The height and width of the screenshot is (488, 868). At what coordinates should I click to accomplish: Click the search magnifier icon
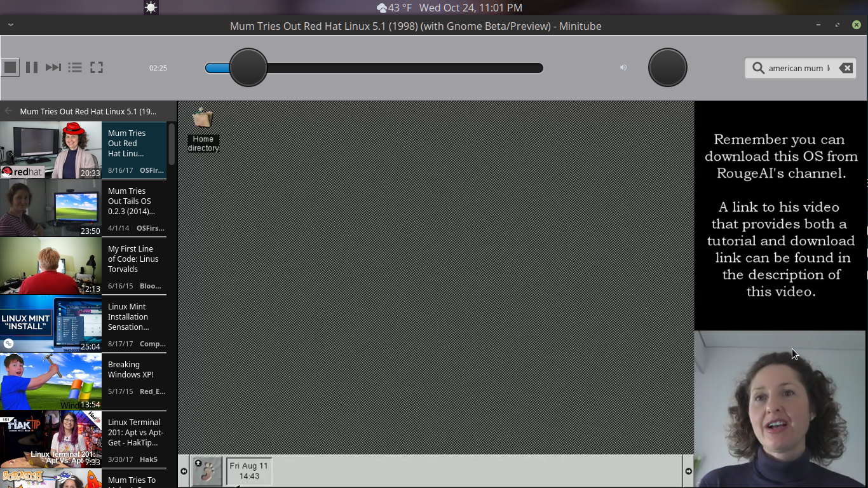758,68
